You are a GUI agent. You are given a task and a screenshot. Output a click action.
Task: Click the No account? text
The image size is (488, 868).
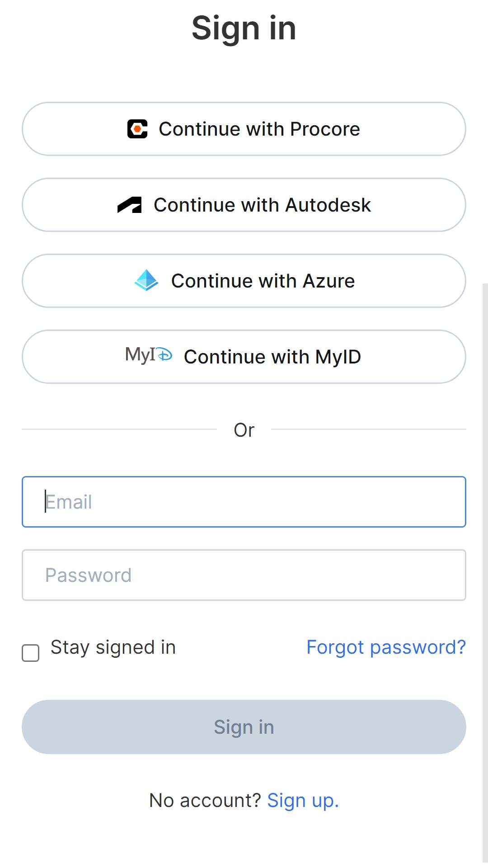[205, 801]
